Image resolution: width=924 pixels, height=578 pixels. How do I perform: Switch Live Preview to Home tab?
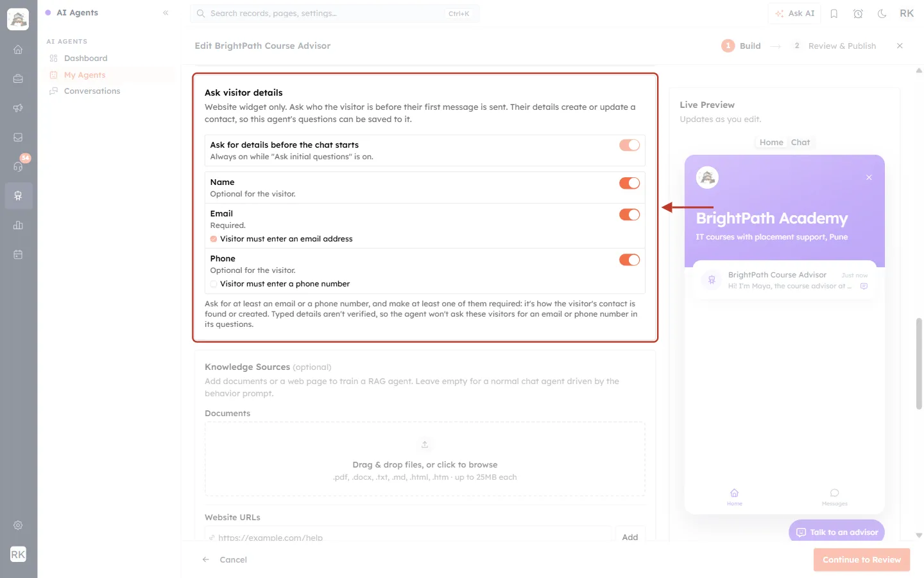pos(771,143)
